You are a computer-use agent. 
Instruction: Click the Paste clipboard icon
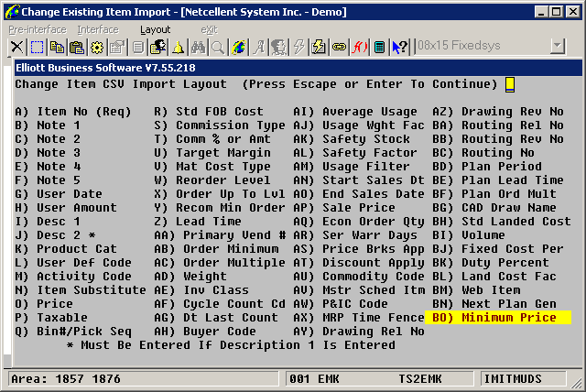pyautogui.click(x=77, y=47)
